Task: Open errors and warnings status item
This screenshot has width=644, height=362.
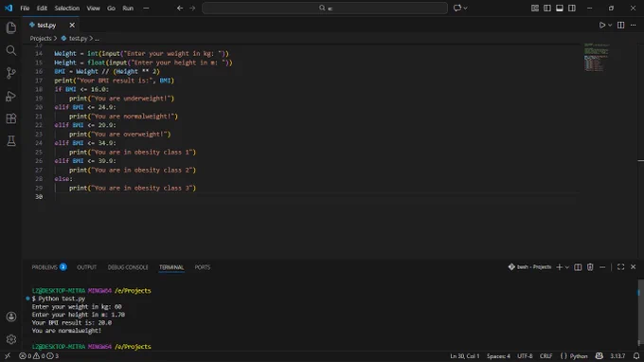Action: (x=39, y=355)
